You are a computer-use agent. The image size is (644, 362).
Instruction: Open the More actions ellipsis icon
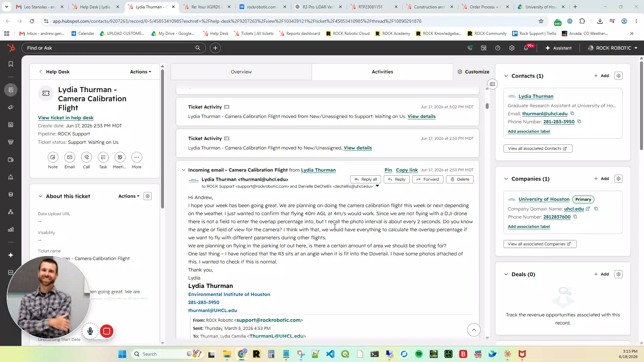pos(137,157)
